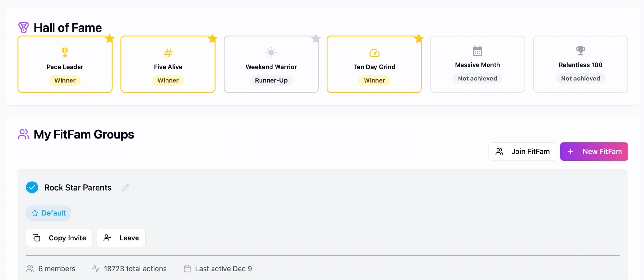Open the Pace Leader Winner badge
This screenshot has height=280, width=644.
(65, 80)
